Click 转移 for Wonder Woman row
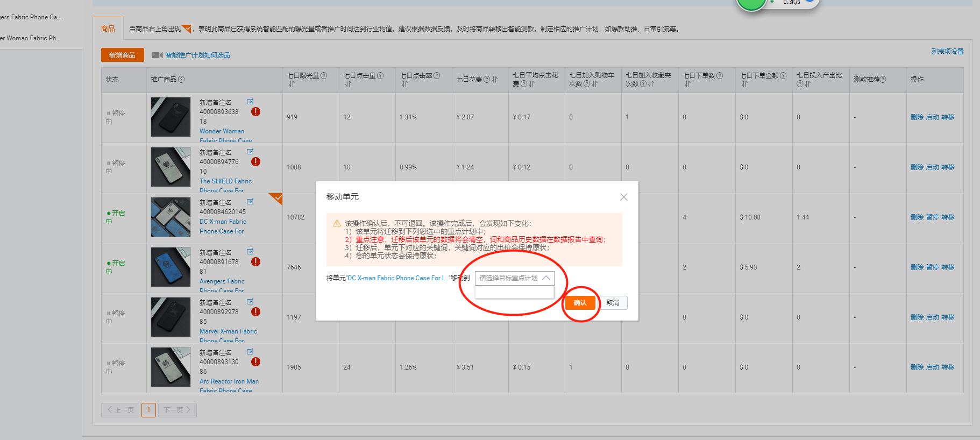This screenshot has width=980, height=440. 948,117
